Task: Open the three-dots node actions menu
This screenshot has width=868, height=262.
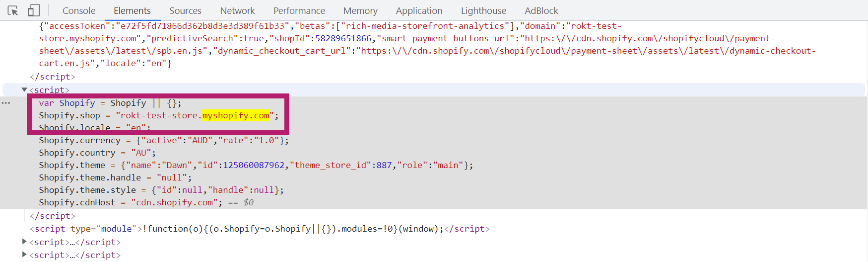Action: pos(6,103)
